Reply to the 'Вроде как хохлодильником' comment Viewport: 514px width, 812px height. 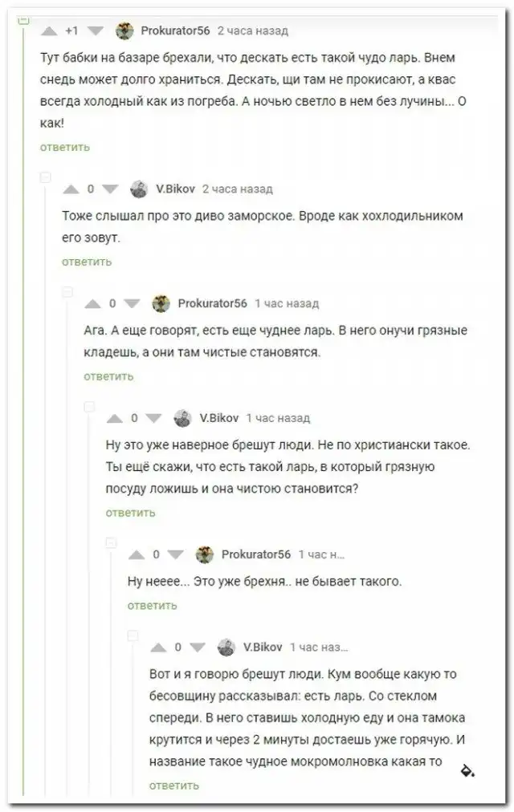pos(87,262)
